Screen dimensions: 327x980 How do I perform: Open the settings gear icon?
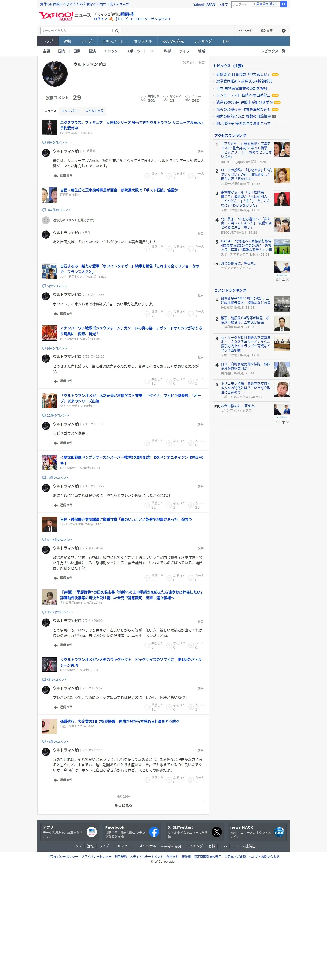[x=284, y=31]
